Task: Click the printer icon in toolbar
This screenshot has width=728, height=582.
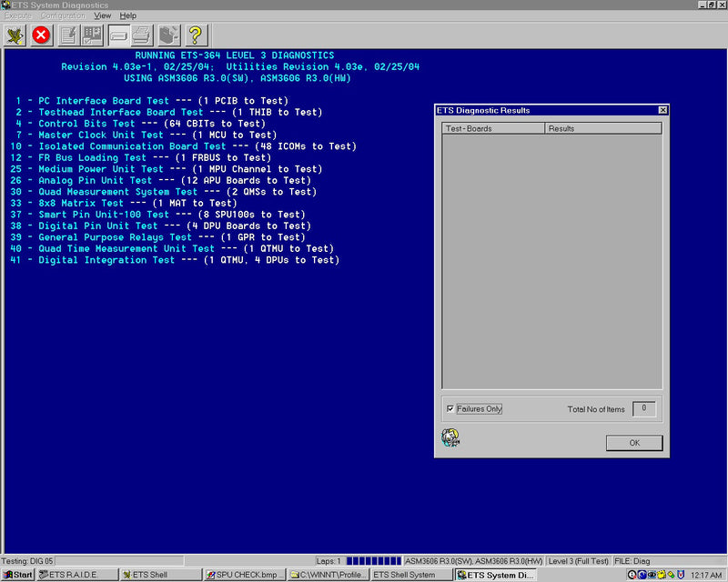Action: pyautogui.click(x=143, y=35)
